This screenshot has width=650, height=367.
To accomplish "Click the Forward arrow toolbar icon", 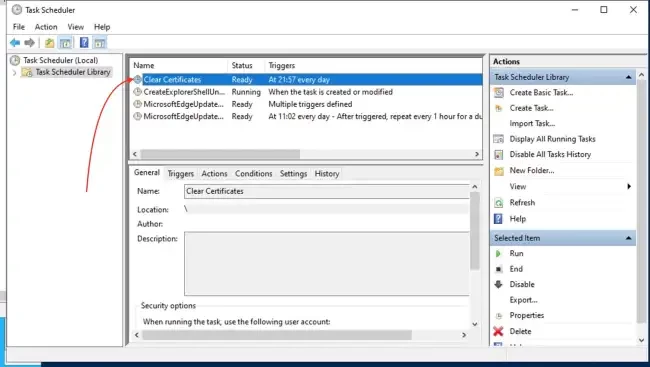I will point(29,42).
